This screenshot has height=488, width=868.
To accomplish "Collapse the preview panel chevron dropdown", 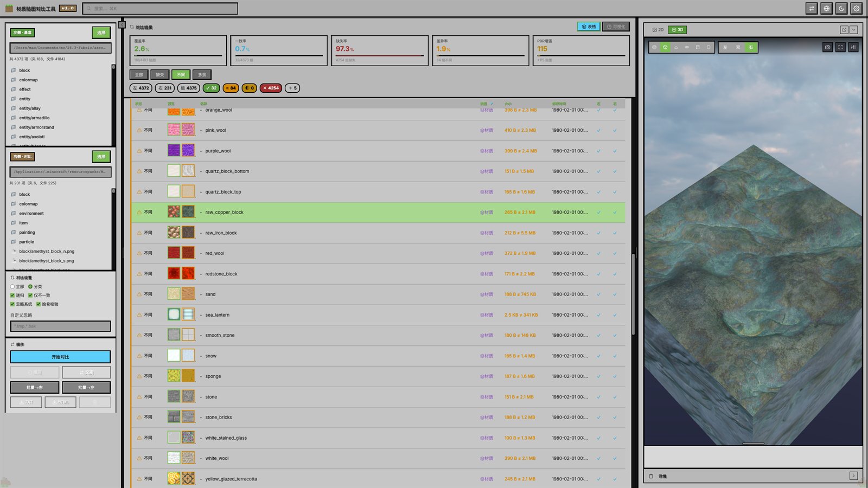I will (x=854, y=30).
